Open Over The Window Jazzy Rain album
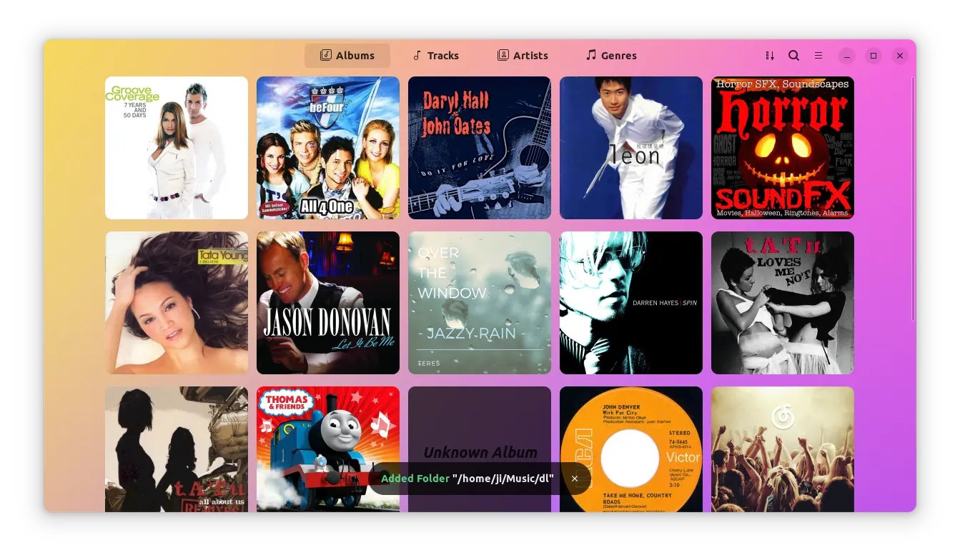 480,303
